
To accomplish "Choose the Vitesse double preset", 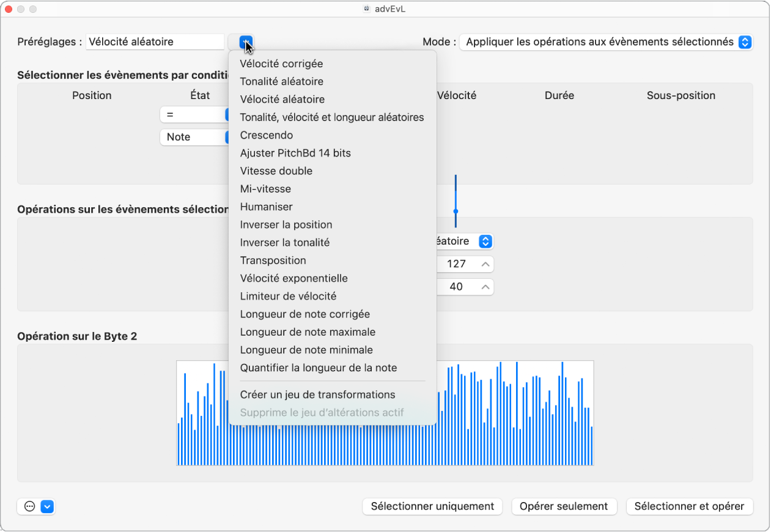I will point(276,171).
